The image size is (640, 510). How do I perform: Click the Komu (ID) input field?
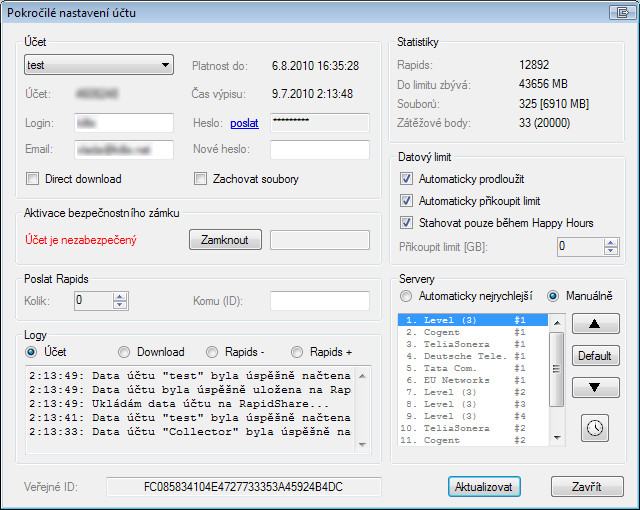pyautogui.click(x=320, y=301)
